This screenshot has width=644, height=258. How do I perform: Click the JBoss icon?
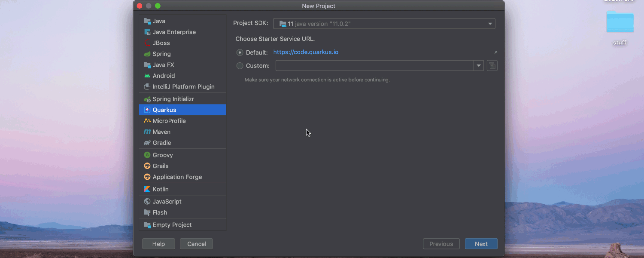click(x=147, y=43)
